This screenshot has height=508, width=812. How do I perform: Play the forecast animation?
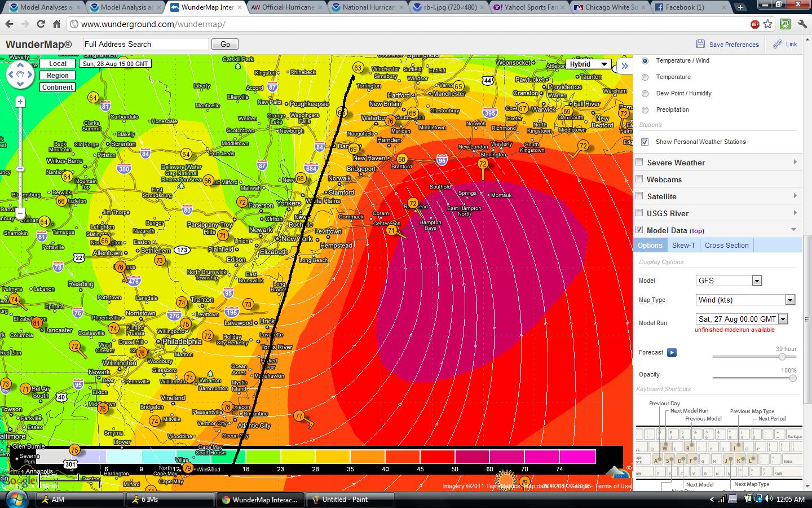click(x=672, y=352)
